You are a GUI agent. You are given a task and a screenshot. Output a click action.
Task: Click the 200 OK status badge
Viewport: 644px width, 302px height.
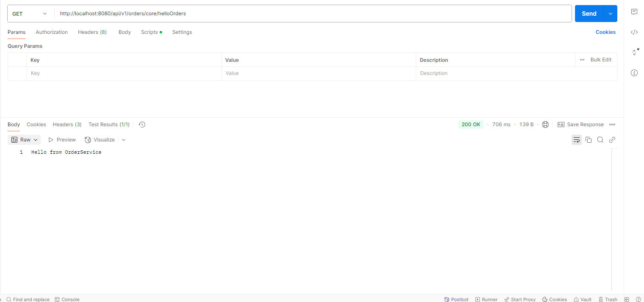[x=471, y=125]
